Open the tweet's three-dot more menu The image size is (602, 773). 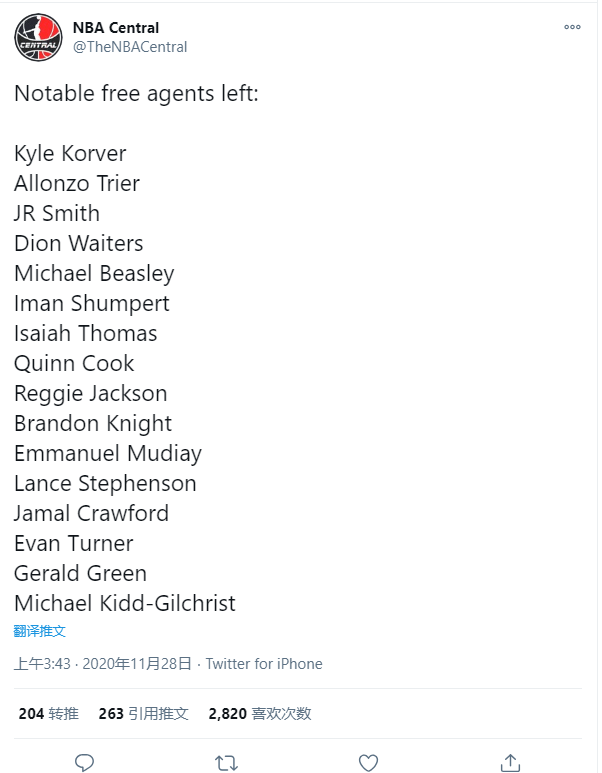click(x=572, y=27)
